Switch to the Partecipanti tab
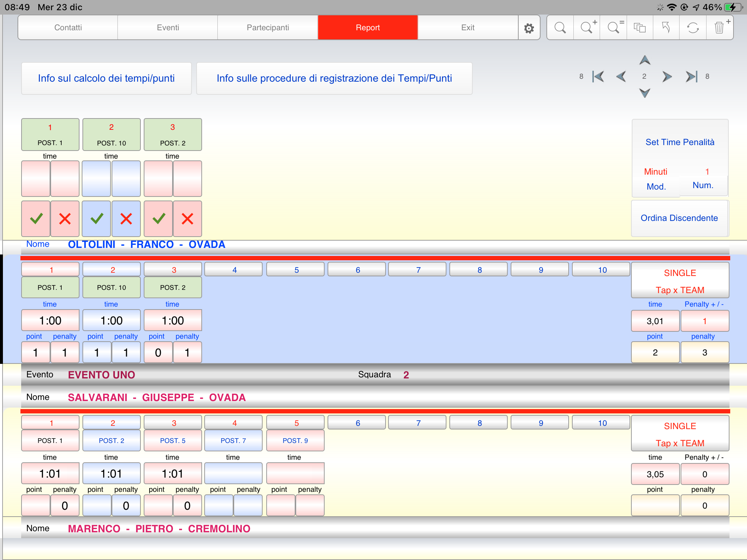The height and width of the screenshot is (560, 747). (x=268, y=28)
